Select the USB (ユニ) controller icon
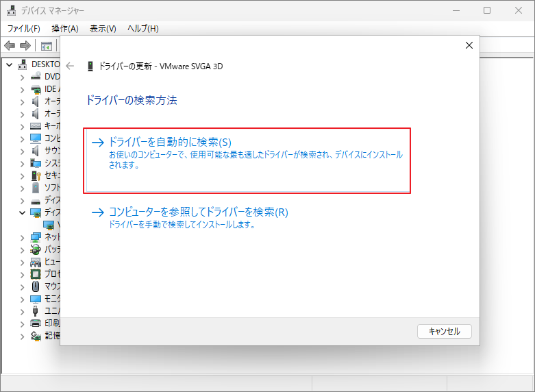535x392 pixels. tap(35, 310)
